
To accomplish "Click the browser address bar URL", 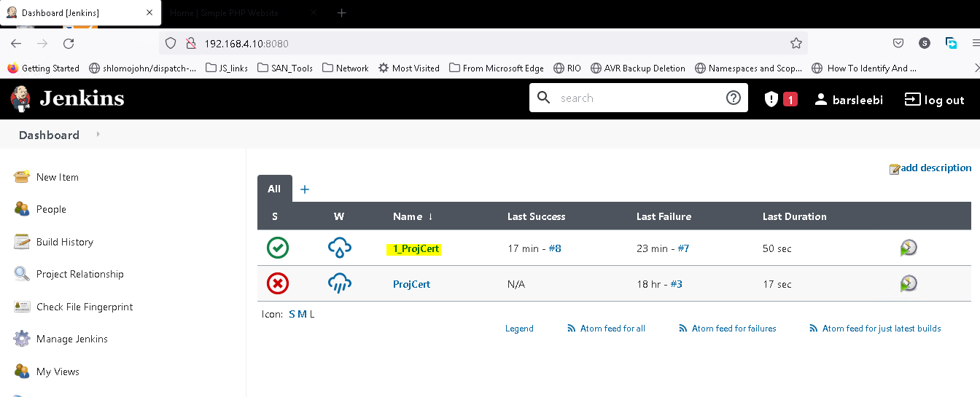I will pyautogui.click(x=246, y=43).
